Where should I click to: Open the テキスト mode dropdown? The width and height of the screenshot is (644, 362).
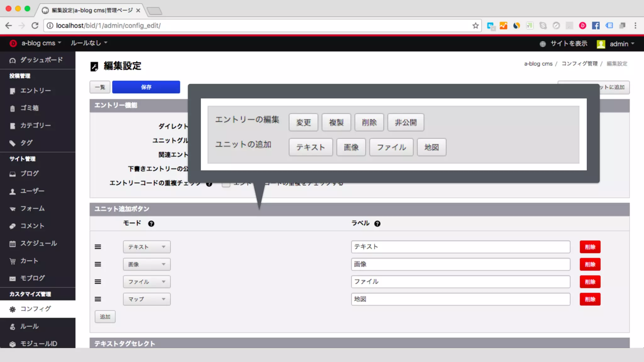(147, 247)
